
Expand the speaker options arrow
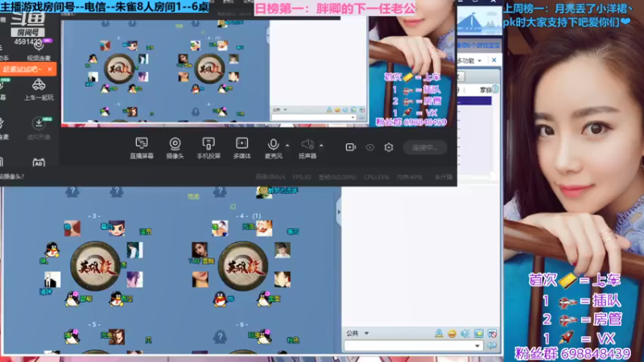pyautogui.click(x=321, y=146)
